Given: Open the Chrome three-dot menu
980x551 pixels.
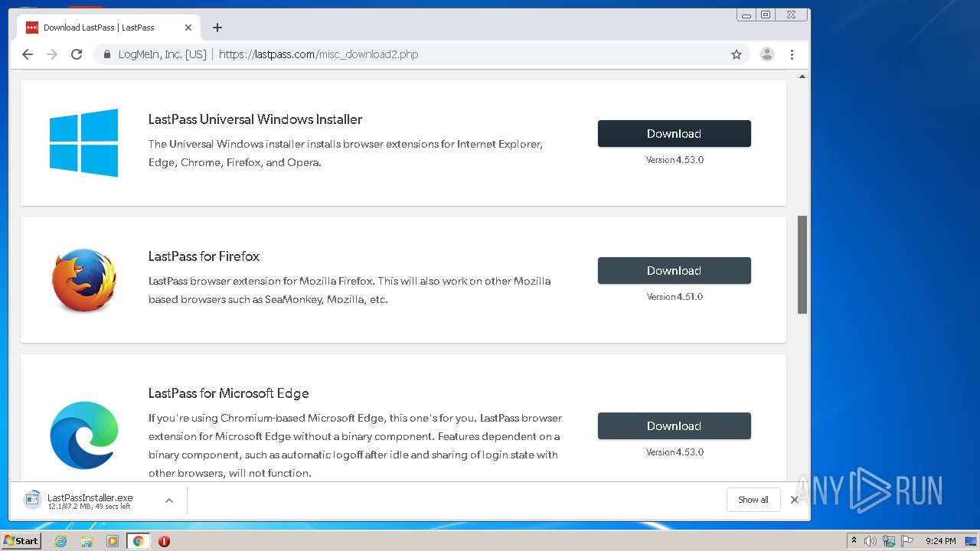Looking at the screenshot, I should 792,54.
